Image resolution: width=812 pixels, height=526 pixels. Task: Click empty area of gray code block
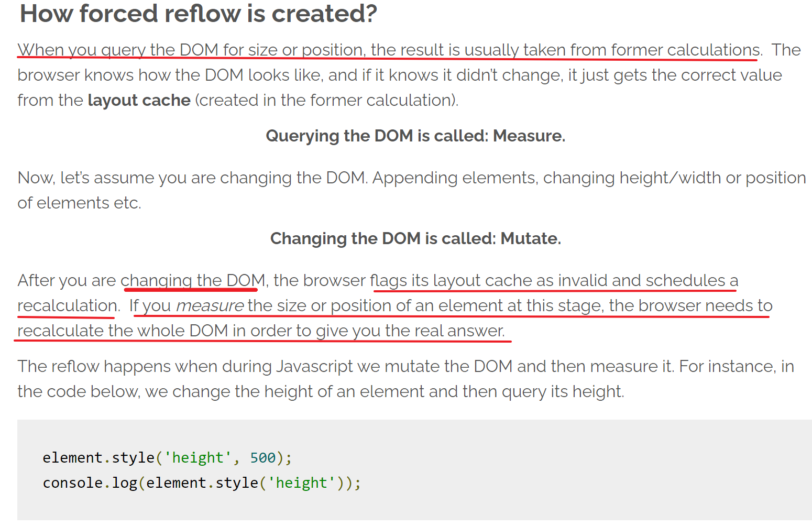tap(576, 472)
